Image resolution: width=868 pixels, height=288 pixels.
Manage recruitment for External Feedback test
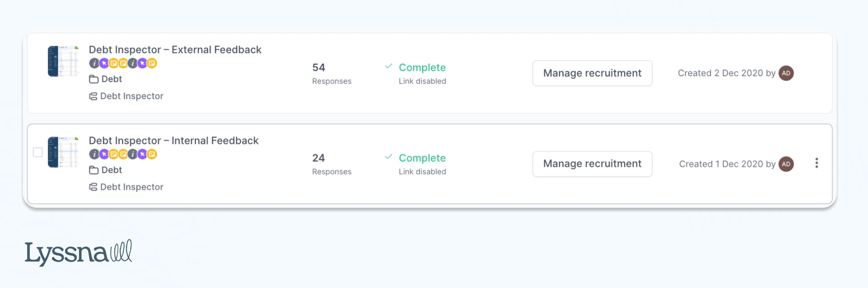tap(592, 73)
